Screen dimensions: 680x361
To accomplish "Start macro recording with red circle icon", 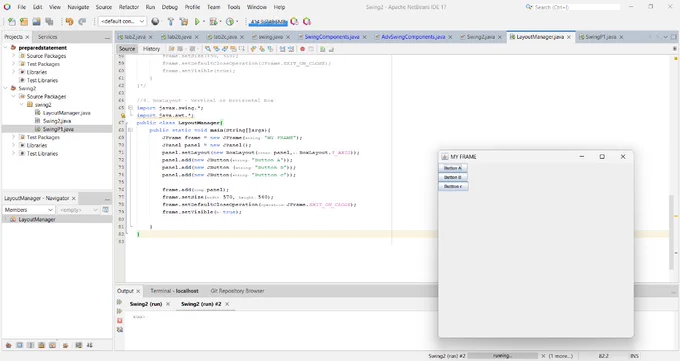I will (x=302, y=49).
